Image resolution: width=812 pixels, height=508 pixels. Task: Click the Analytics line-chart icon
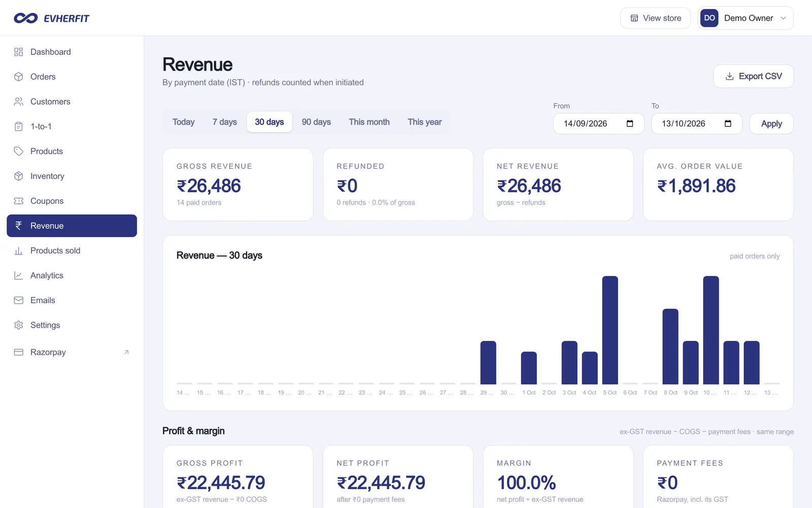coord(19,275)
